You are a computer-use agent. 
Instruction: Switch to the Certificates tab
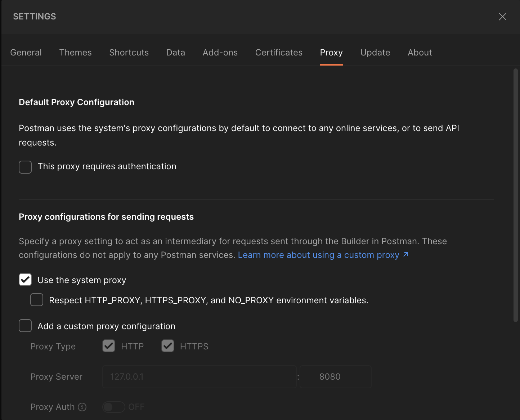[x=279, y=53]
